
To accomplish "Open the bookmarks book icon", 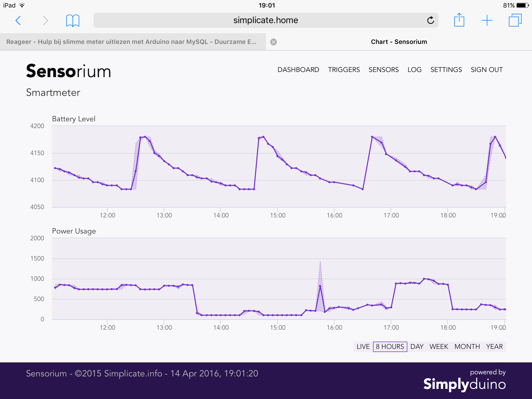I will (x=72, y=21).
